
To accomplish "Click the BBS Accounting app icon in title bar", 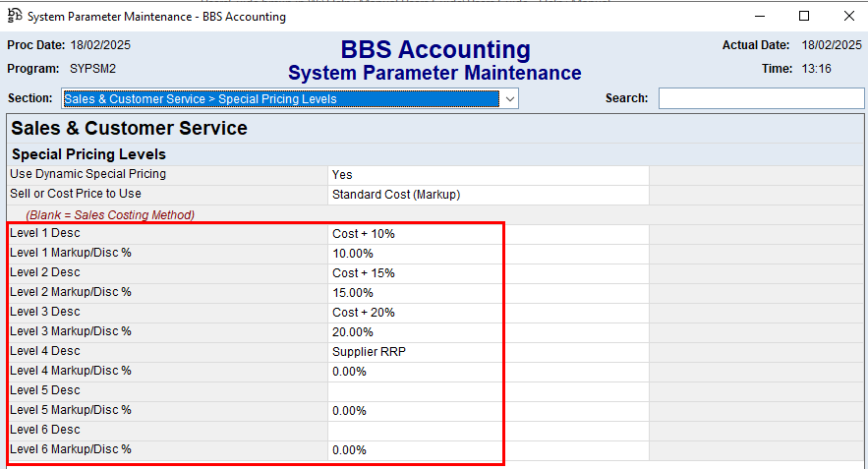I will [x=14, y=16].
